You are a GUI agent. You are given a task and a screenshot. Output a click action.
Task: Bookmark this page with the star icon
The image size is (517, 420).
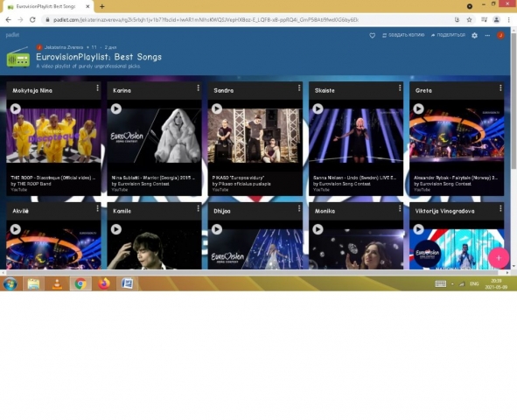coord(469,20)
